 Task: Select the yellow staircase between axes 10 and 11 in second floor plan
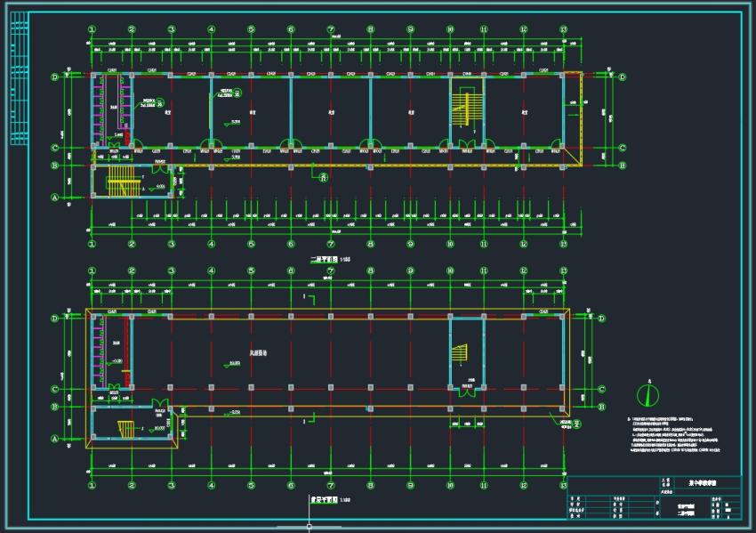[466, 107]
